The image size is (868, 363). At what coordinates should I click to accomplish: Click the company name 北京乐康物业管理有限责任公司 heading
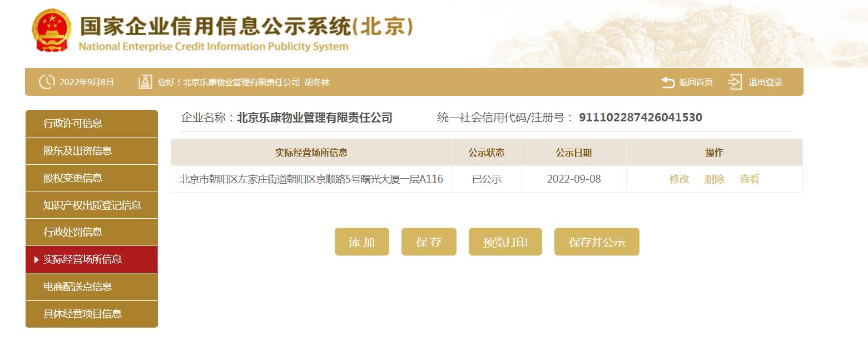click(x=315, y=117)
